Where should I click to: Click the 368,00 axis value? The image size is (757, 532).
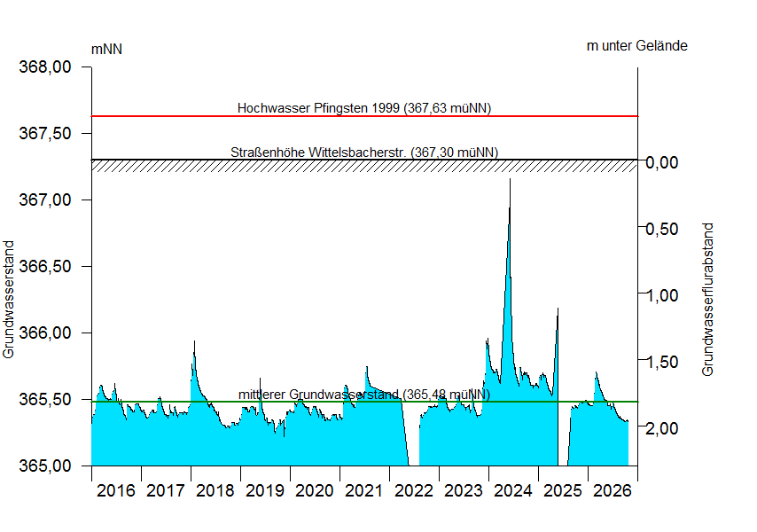(45, 66)
